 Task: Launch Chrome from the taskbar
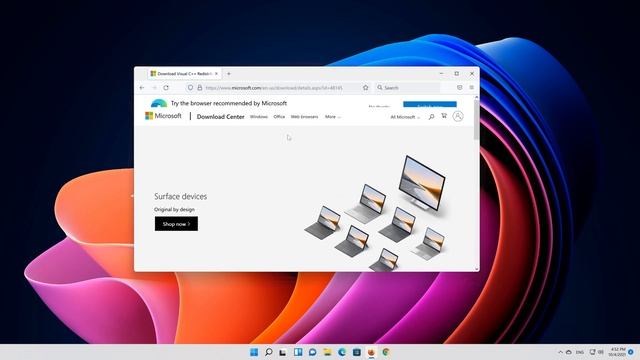pos(386,352)
